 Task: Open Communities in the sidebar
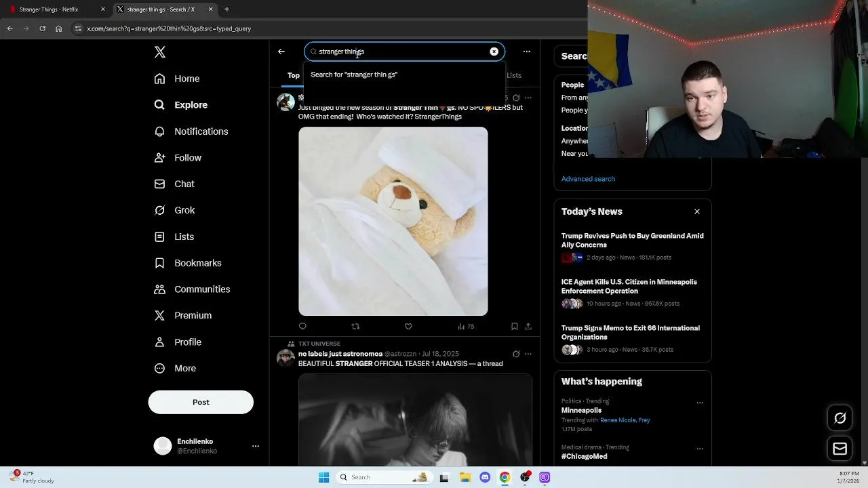pyautogui.click(x=192, y=289)
